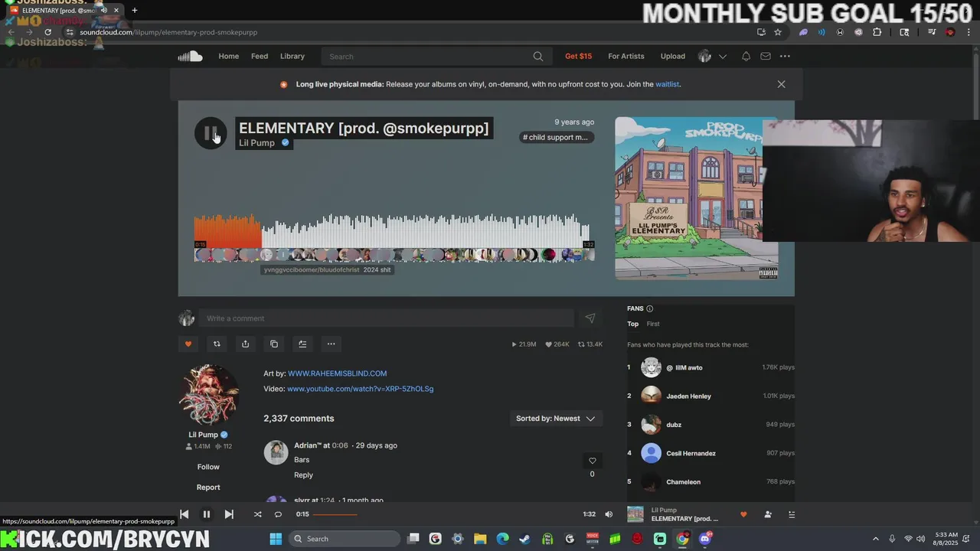Reply to Adrian's comment
Viewport: 980px width, 551px height.
coord(303,475)
